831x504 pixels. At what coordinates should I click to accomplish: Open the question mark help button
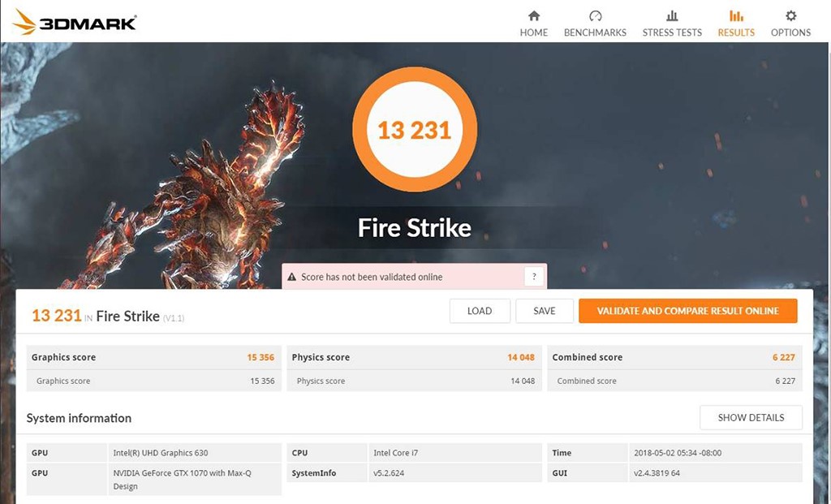click(x=534, y=277)
